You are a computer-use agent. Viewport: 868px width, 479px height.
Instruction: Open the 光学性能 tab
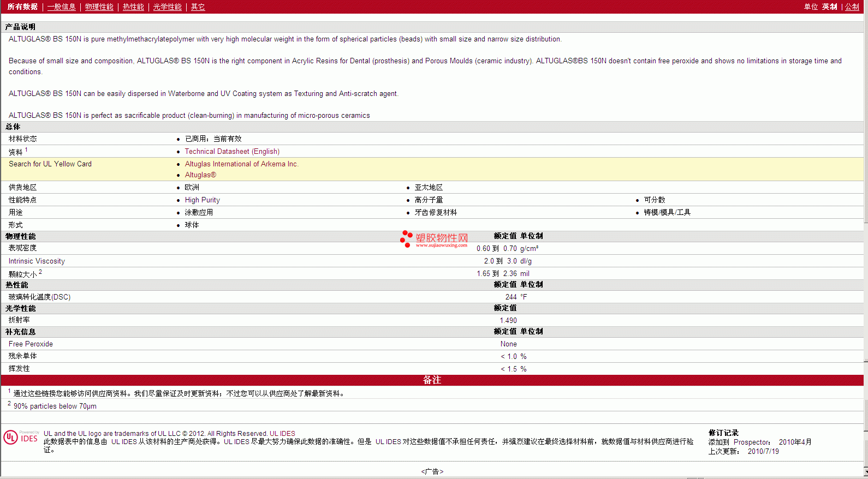167,7
